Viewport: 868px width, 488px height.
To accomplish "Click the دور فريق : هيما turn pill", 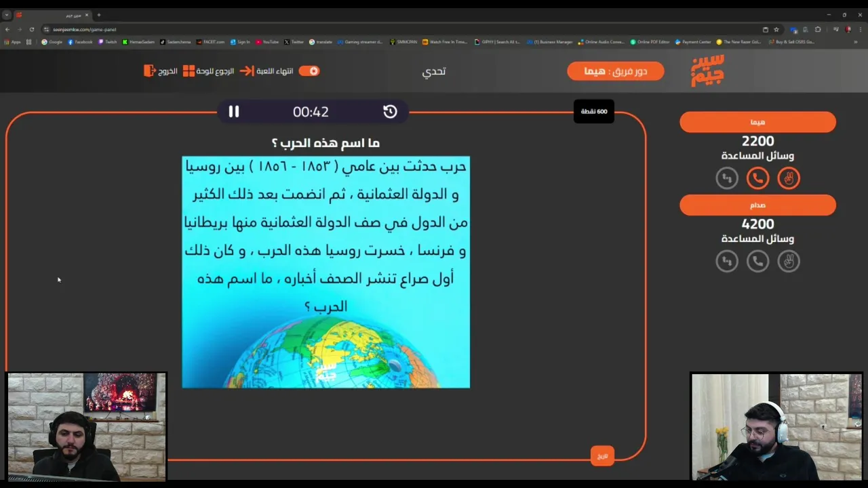I will [616, 71].
